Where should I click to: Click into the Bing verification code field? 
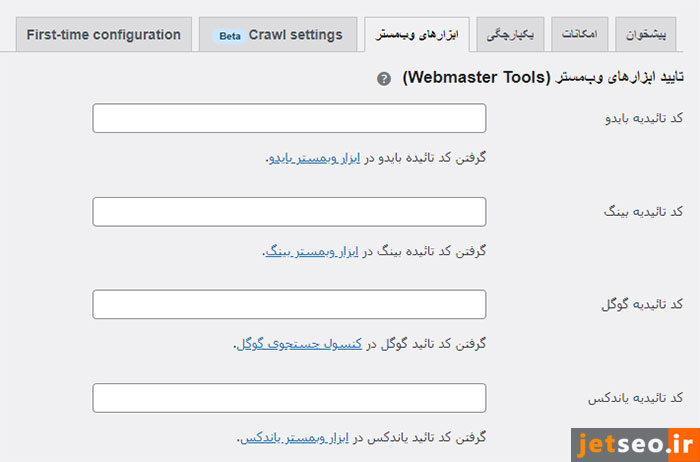tap(289, 211)
